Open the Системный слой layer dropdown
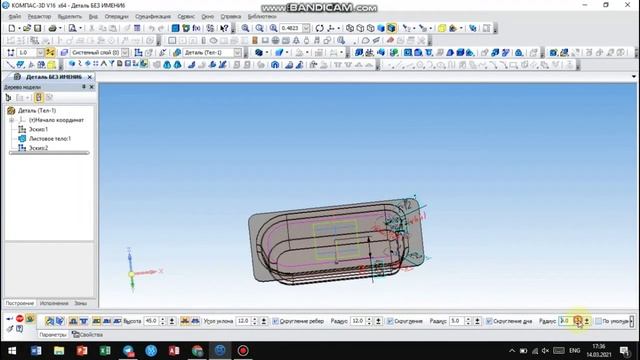640x360 pixels. pyautogui.click(x=125, y=53)
